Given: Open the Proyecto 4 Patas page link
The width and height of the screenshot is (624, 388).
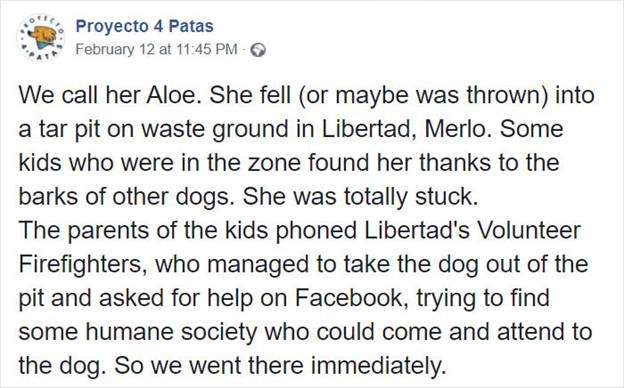Looking at the screenshot, I should tap(144, 26).
